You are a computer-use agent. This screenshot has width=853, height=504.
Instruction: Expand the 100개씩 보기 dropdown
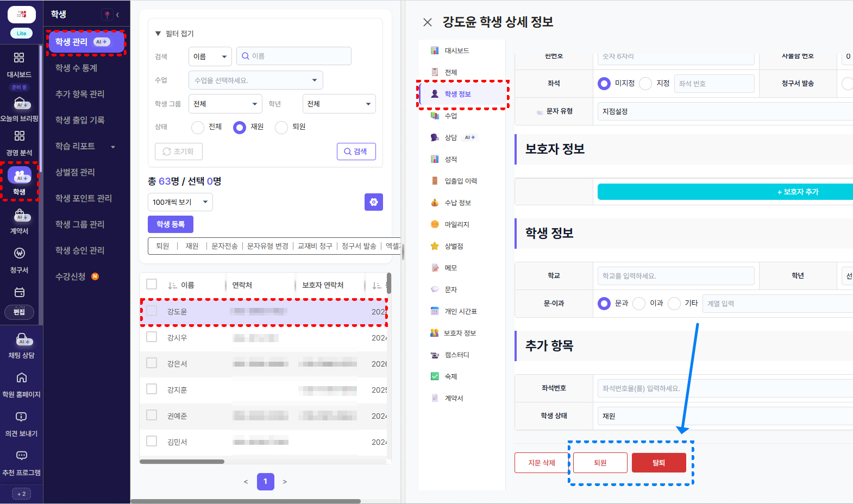click(x=180, y=202)
